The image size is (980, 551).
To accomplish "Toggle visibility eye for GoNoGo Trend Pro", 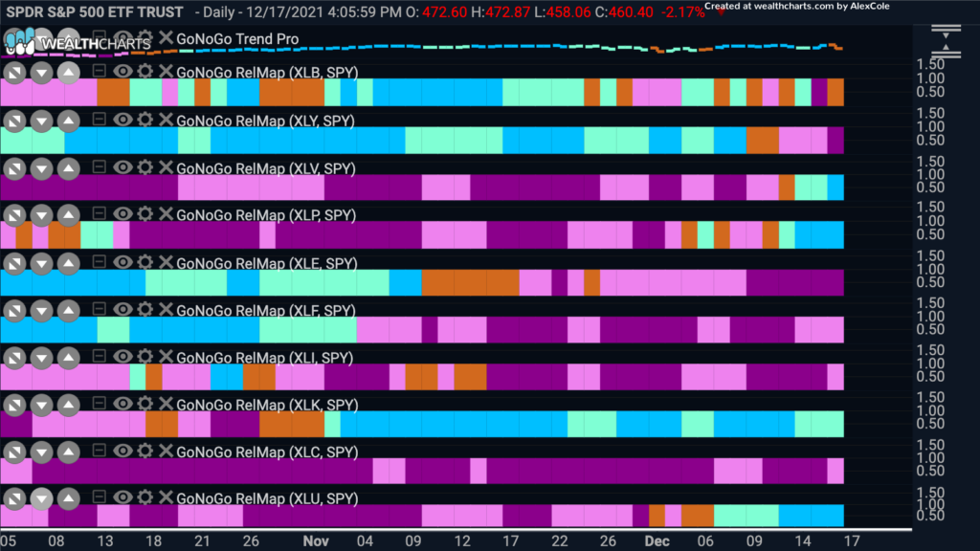I will (122, 37).
